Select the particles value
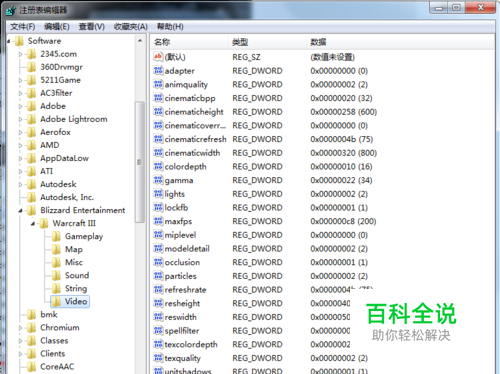This screenshot has height=374, width=500. click(180, 276)
